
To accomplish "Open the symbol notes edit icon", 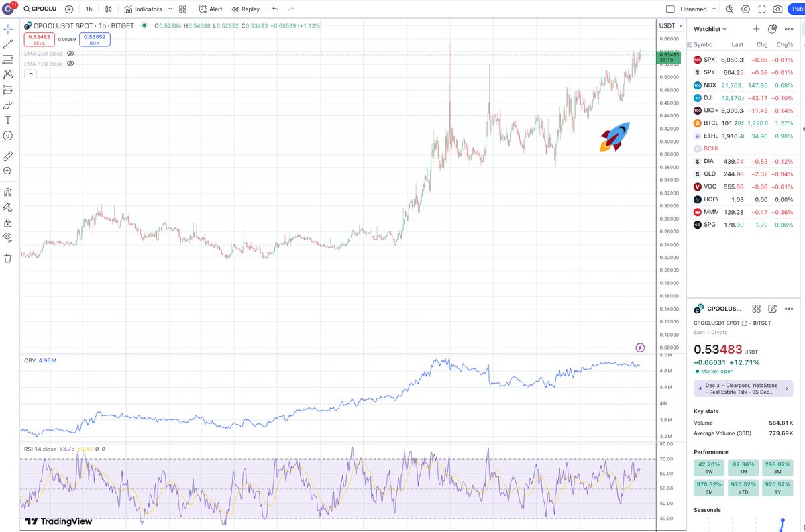I will [x=772, y=309].
